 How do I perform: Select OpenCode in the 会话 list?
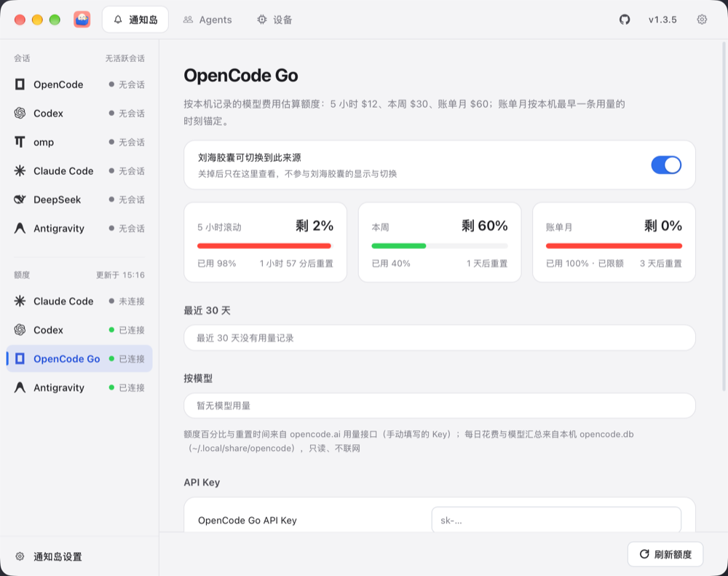click(79, 84)
